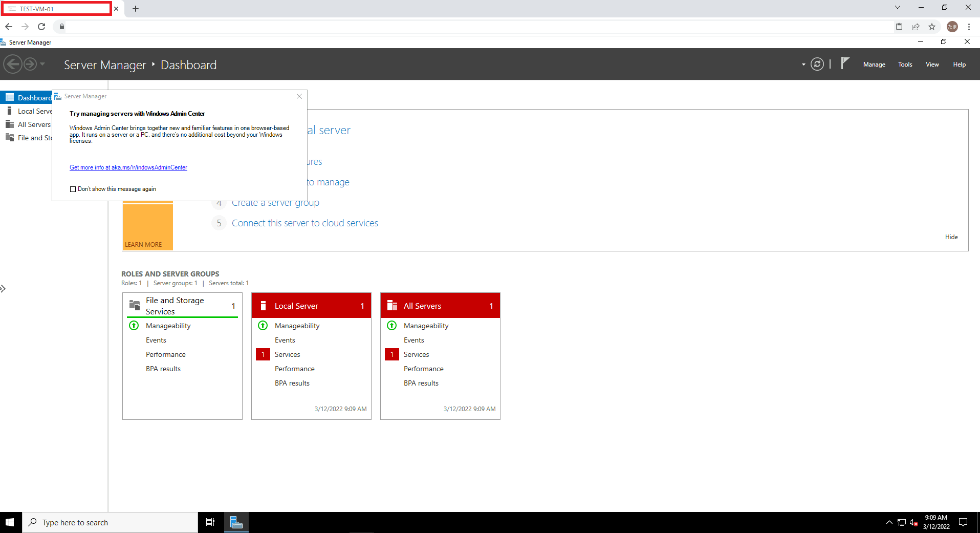Open the Manage menu

click(874, 65)
